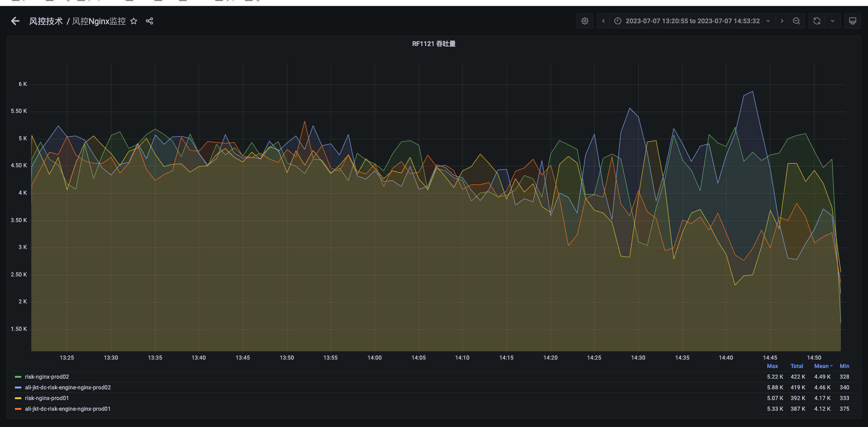Sort legend by Total column
The image size is (868, 427).
coord(797,366)
